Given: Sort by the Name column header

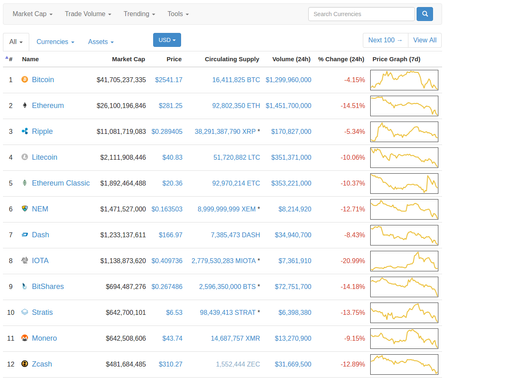Looking at the screenshot, I should click(x=30, y=59).
